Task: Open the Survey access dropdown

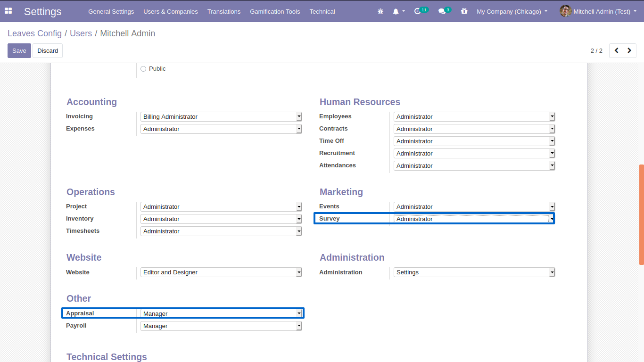Action: [474, 219]
